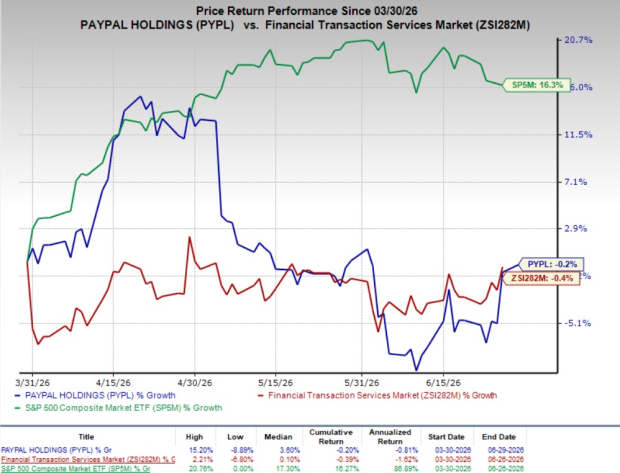Click the Low column header
This screenshot has width=620, height=473.
coord(235,437)
